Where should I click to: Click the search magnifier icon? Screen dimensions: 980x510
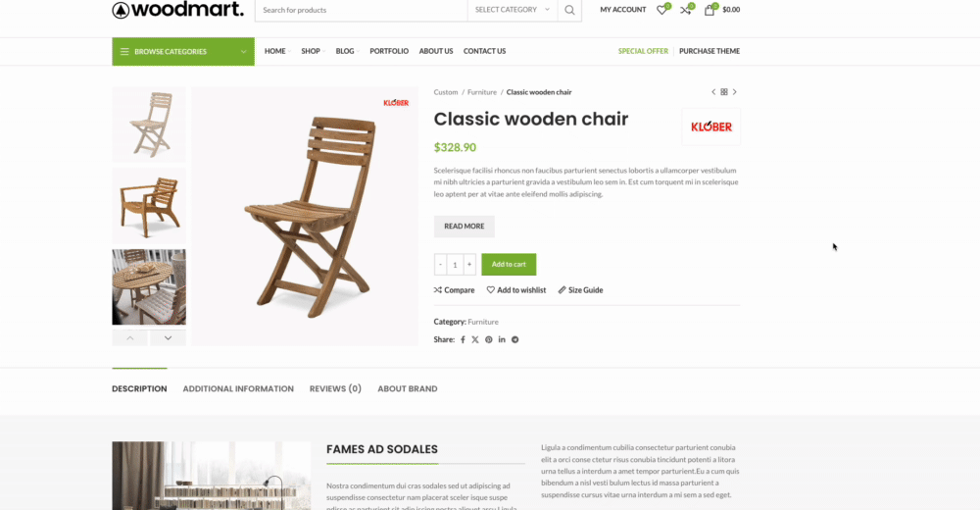point(569,10)
